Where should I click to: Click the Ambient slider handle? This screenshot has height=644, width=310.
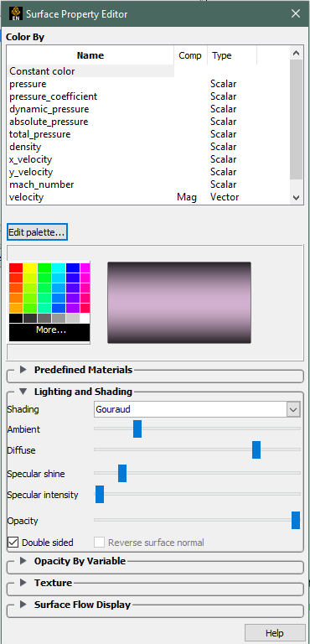click(137, 428)
